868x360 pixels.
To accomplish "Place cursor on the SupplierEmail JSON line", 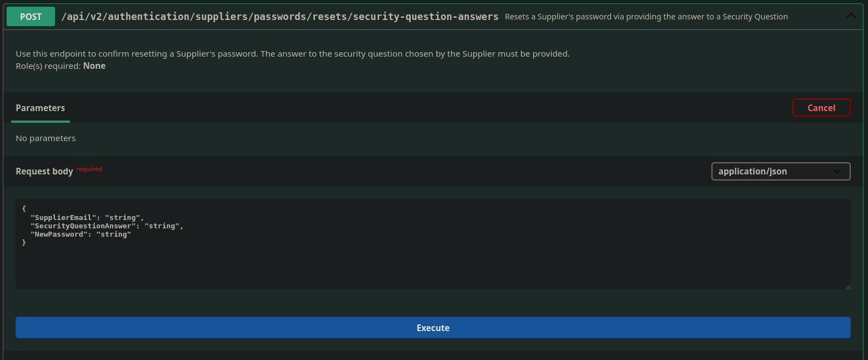I will (87, 218).
